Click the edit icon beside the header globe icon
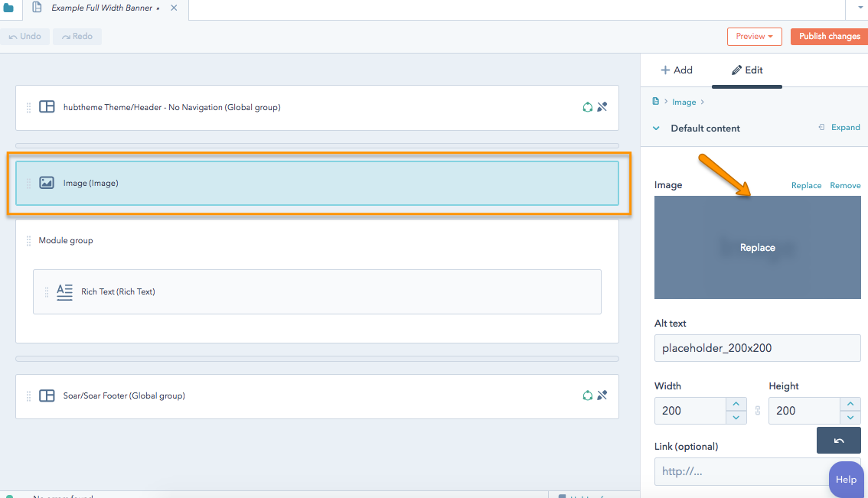Viewport: 868px width, 498px height. pyautogui.click(x=602, y=107)
